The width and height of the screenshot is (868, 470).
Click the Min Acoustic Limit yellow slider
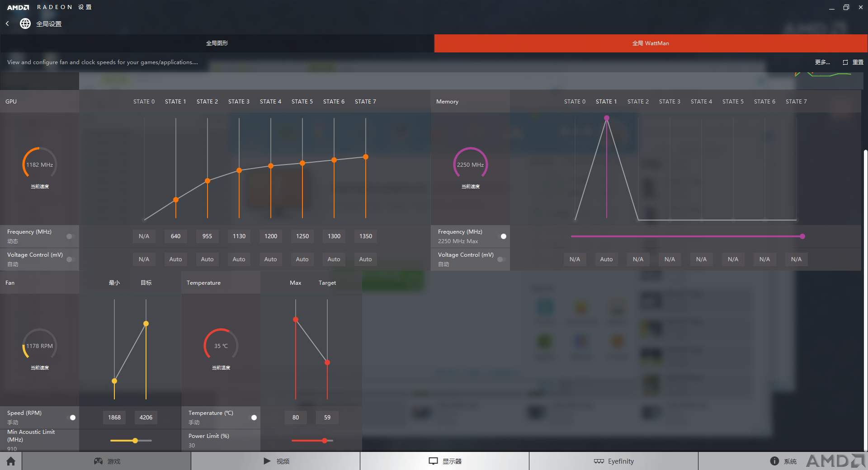click(x=131, y=441)
